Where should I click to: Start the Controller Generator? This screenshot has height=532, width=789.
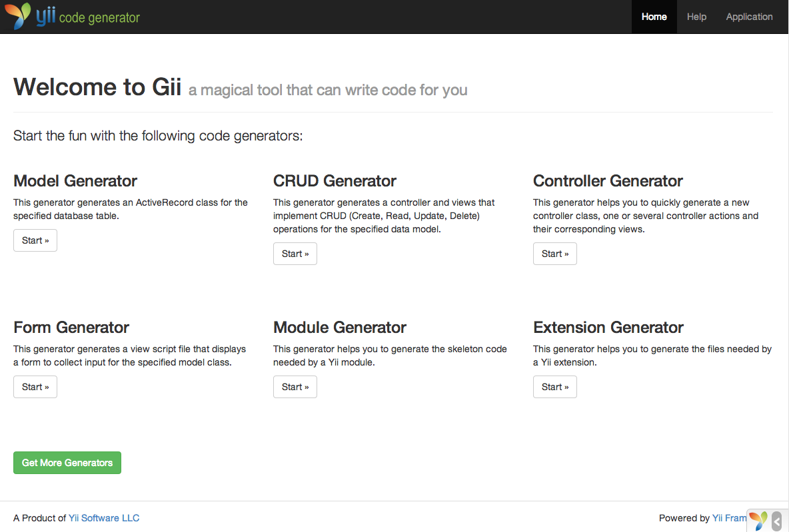coord(554,254)
